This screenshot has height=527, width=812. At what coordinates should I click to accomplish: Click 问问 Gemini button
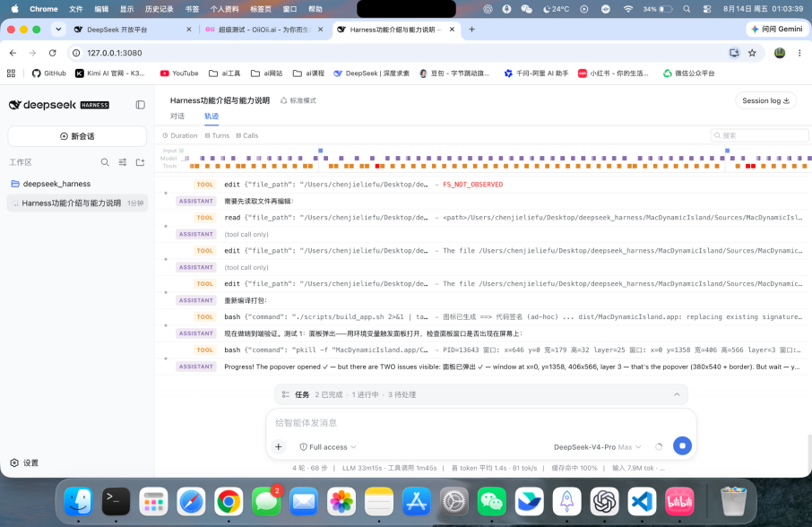coord(776,29)
